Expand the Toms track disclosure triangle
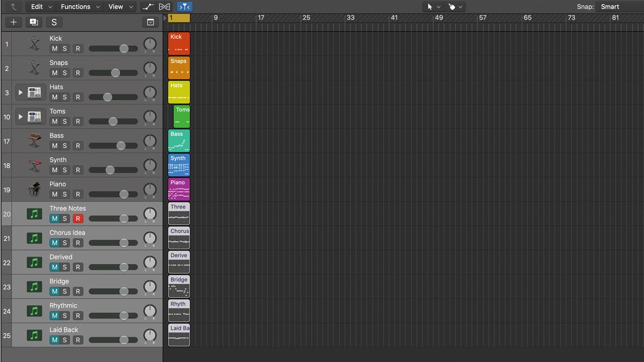644x362 pixels. click(x=21, y=117)
